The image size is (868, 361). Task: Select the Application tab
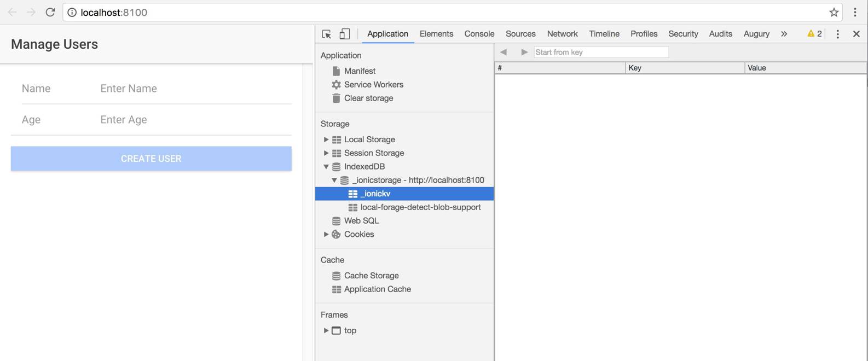(387, 34)
